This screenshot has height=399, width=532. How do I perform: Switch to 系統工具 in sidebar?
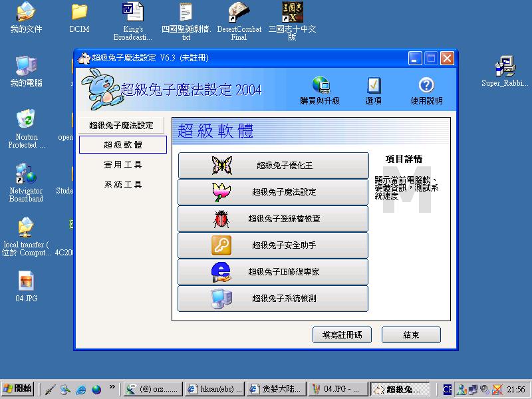pyautogui.click(x=123, y=185)
